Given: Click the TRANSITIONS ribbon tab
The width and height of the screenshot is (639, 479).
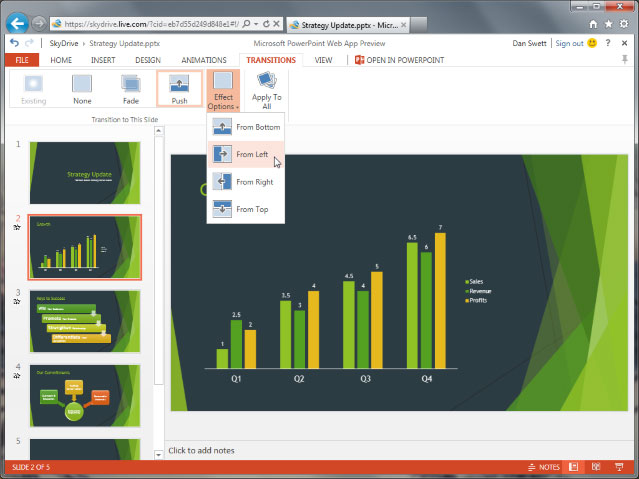Looking at the screenshot, I should point(271,60).
